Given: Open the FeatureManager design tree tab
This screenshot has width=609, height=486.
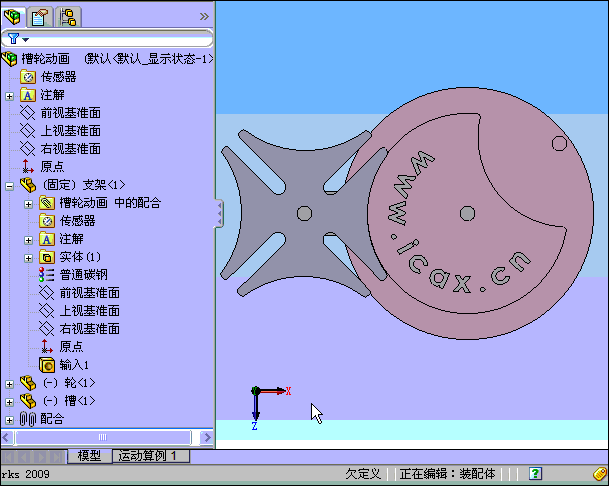Looking at the screenshot, I should [12, 17].
